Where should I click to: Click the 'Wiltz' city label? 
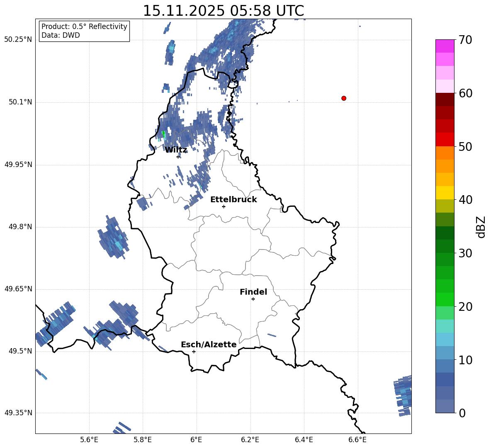pyautogui.click(x=176, y=150)
